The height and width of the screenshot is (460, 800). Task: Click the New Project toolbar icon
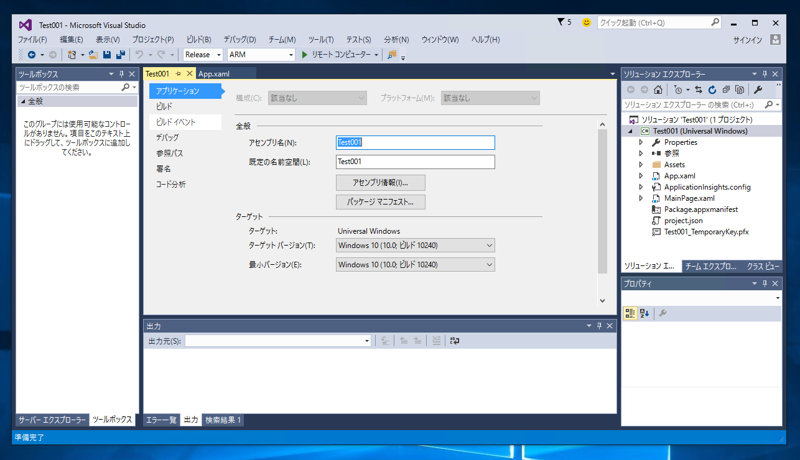[72, 55]
